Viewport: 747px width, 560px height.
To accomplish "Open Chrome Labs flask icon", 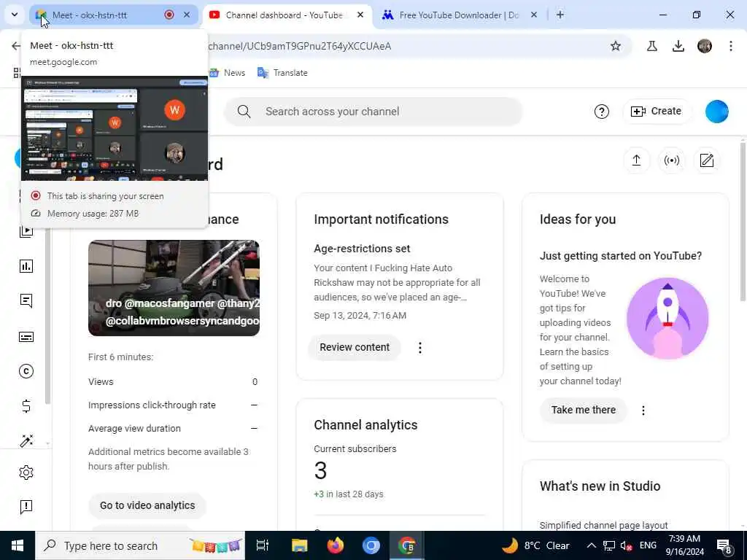I will [x=652, y=46].
